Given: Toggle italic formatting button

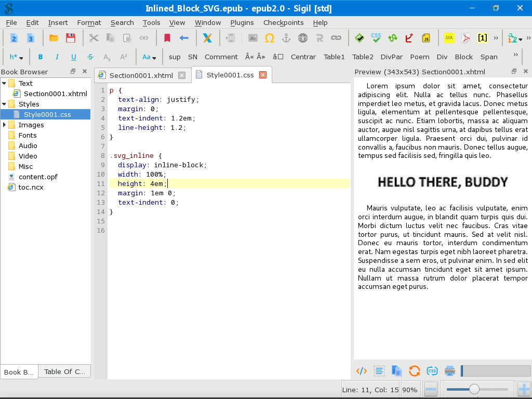Looking at the screenshot, I should (x=57, y=57).
